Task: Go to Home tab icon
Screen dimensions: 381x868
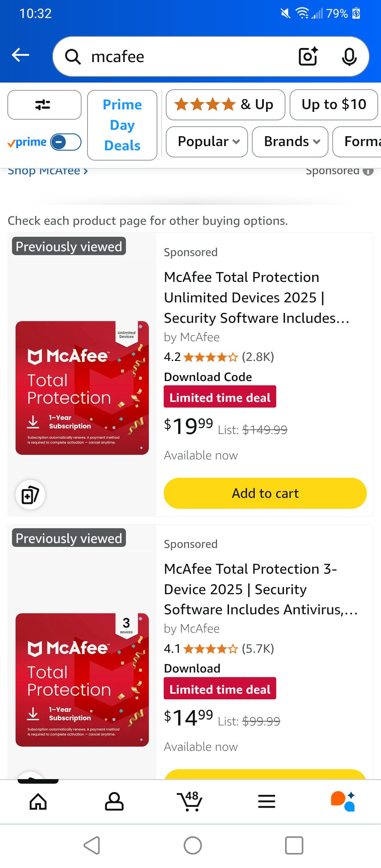Action: point(38,802)
